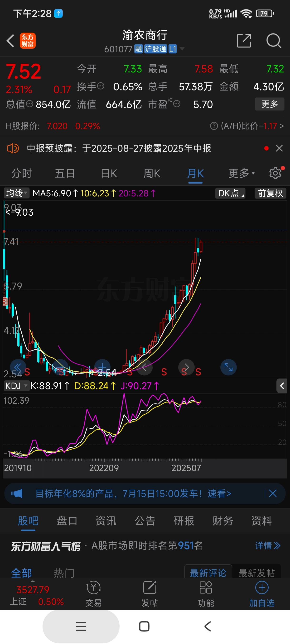Viewport: 290px width, 644px height.
Task: Tap the double-left arrow chart button
Action: tap(18, 367)
